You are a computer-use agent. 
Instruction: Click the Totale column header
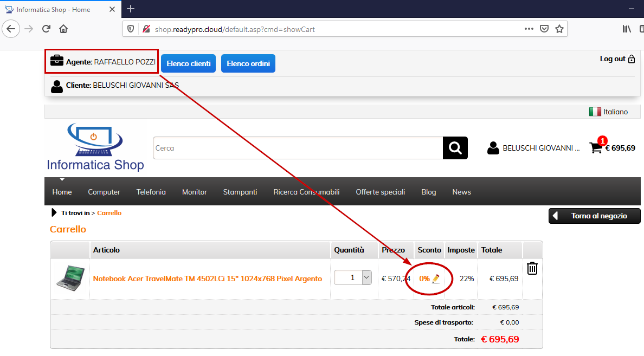492,250
